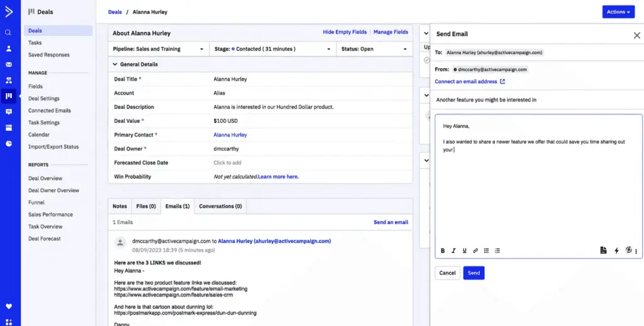The height and width of the screenshot is (326, 644).
Task: Click the Send an email link
Action: (x=391, y=222)
